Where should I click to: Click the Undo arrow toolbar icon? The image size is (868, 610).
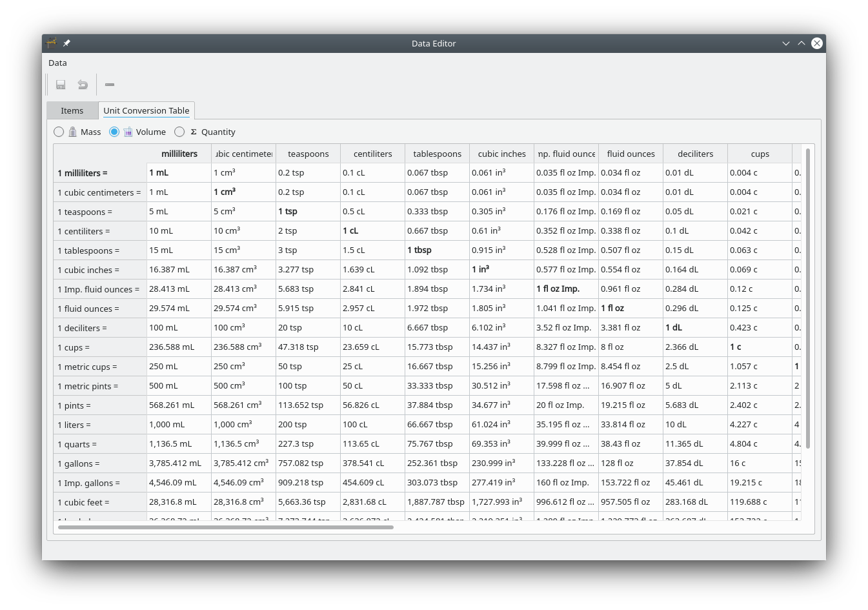click(83, 85)
